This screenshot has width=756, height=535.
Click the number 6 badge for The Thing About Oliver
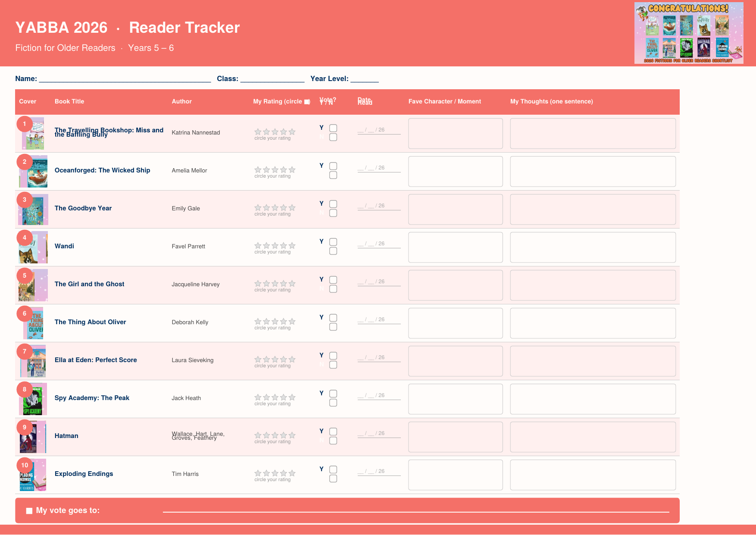click(x=25, y=313)
